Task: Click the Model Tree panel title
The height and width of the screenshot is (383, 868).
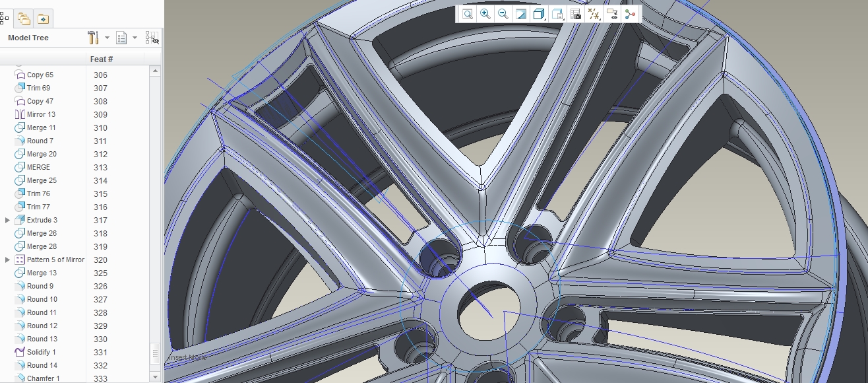Action: (28, 38)
